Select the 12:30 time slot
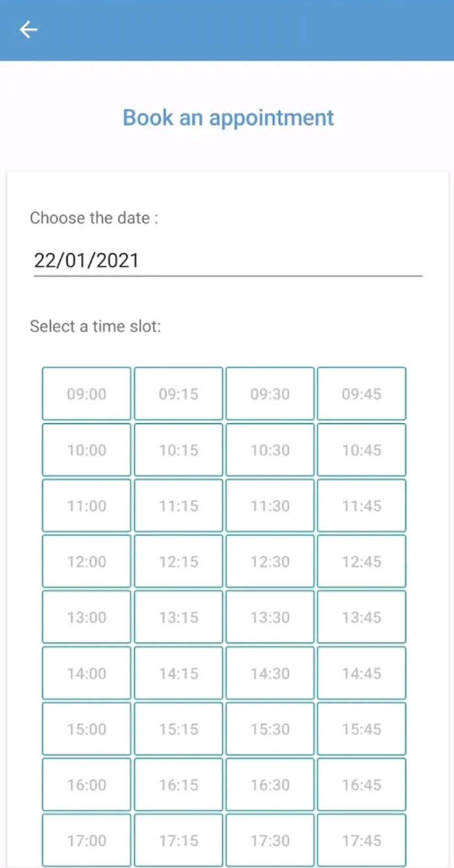This screenshot has height=868, width=454. tap(270, 561)
